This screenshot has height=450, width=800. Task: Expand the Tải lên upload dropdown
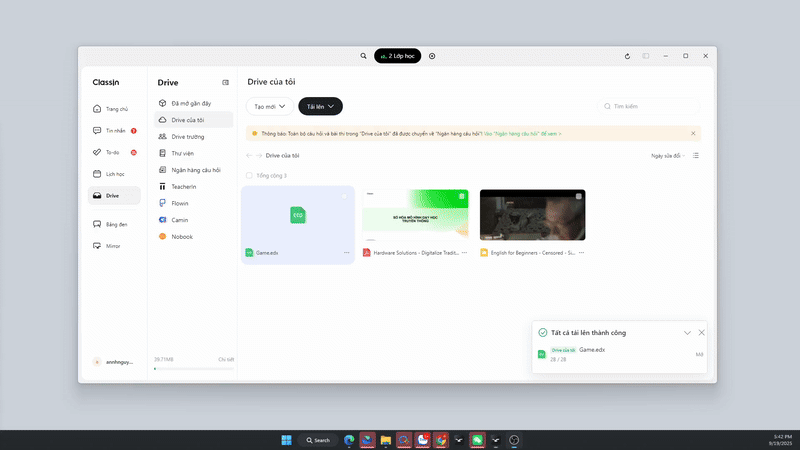[320, 107]
